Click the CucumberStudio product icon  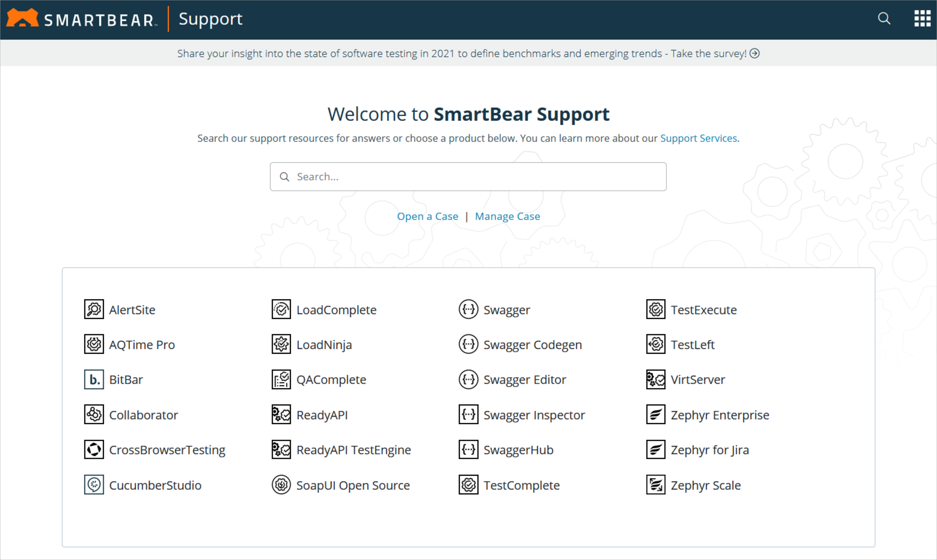coord(94,485)
